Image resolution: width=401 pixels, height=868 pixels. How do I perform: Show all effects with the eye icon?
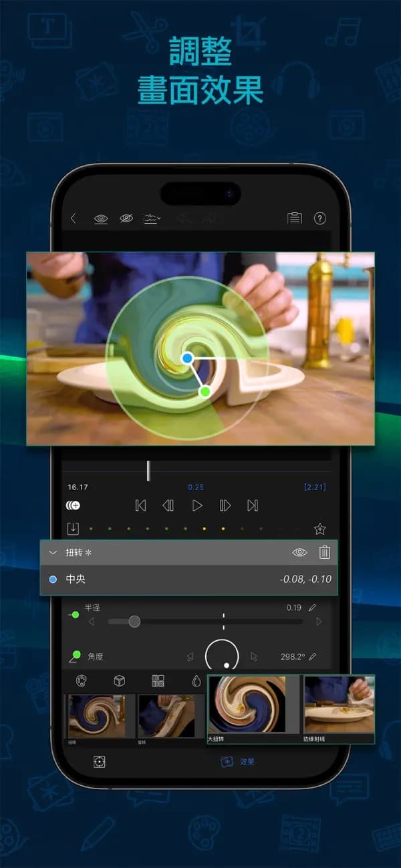click(x=101, y=218)
